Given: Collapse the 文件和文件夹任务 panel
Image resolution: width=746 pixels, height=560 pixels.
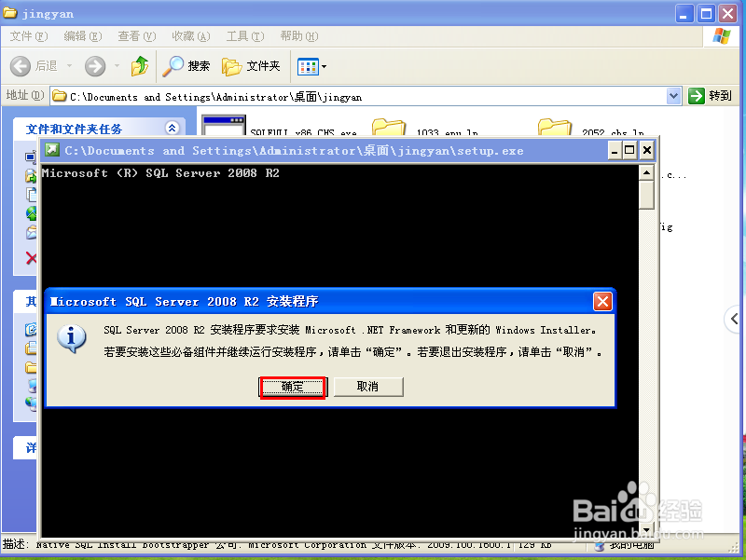Looking at the screenshot, I should [x=173, y=128].
